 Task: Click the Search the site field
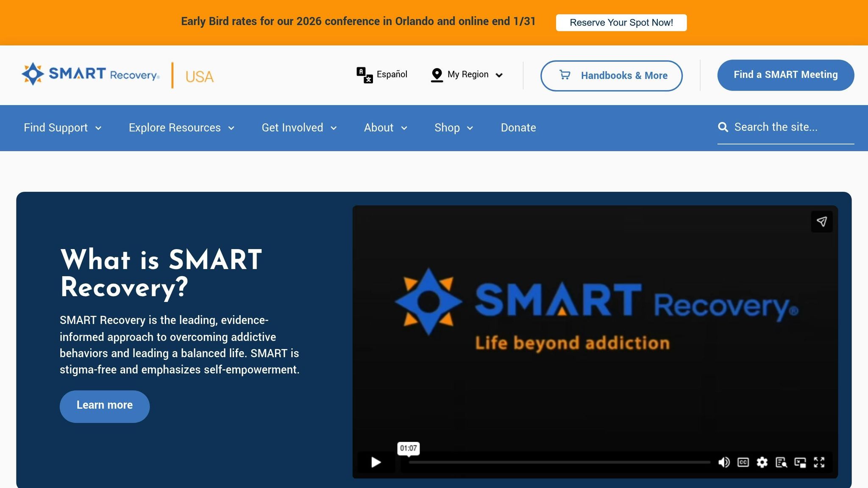coord(785,127)
